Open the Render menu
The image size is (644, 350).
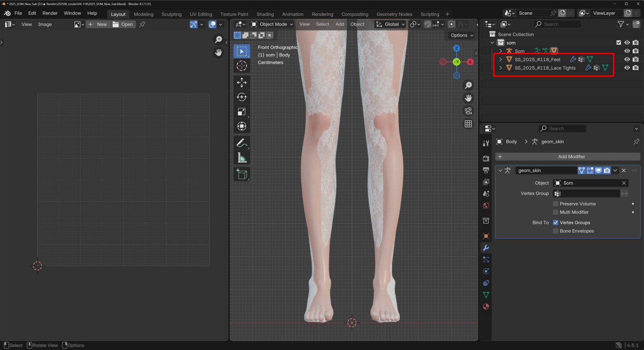[50, 13]
